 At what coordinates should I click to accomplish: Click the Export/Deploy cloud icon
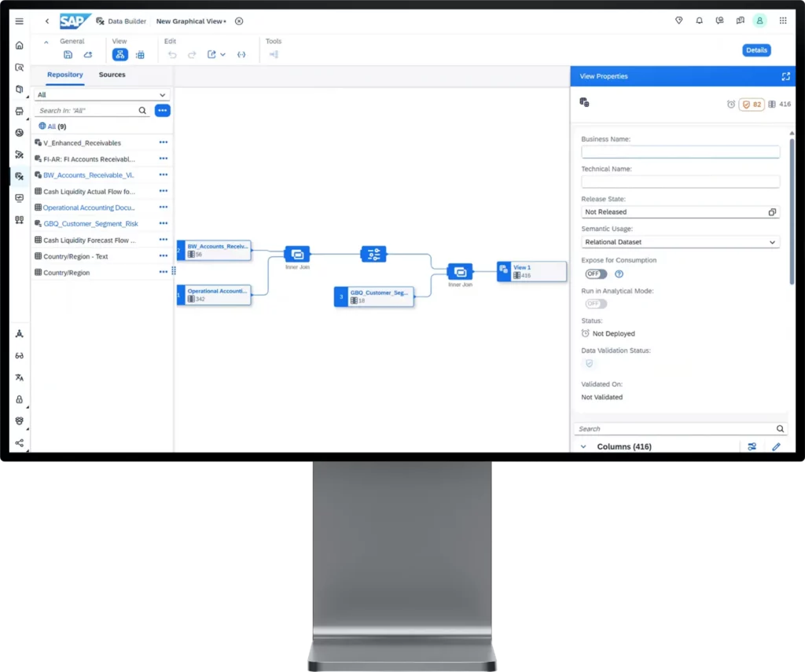88,54
